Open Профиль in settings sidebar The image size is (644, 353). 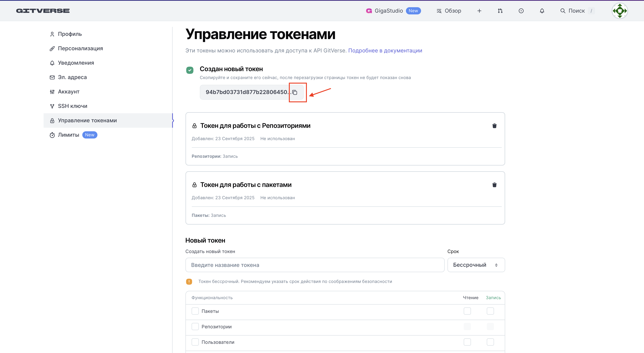coord(70,34)
